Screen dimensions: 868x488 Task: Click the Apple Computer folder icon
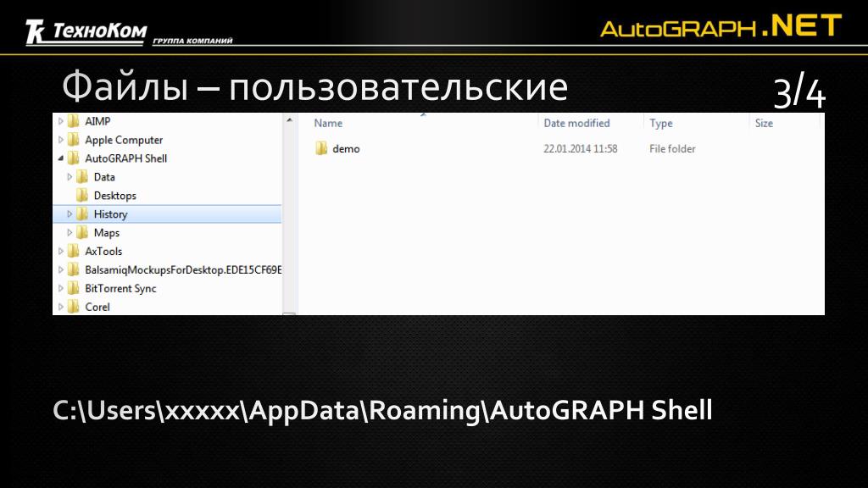pos(74,140)
